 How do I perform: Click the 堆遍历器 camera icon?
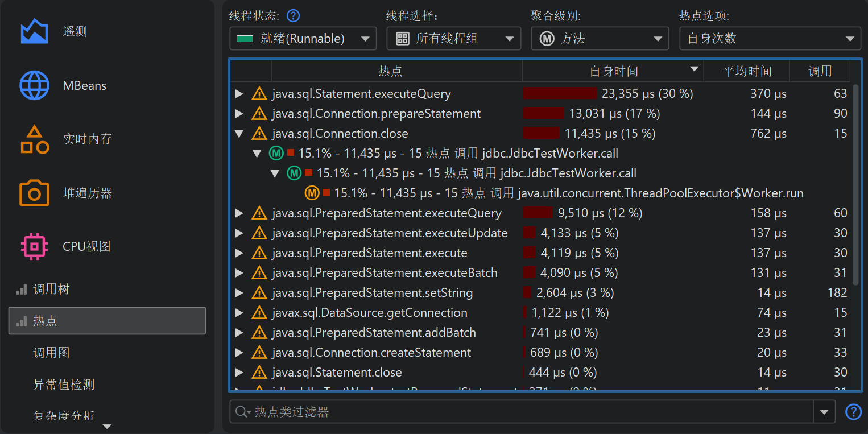[x=34, y=193]
